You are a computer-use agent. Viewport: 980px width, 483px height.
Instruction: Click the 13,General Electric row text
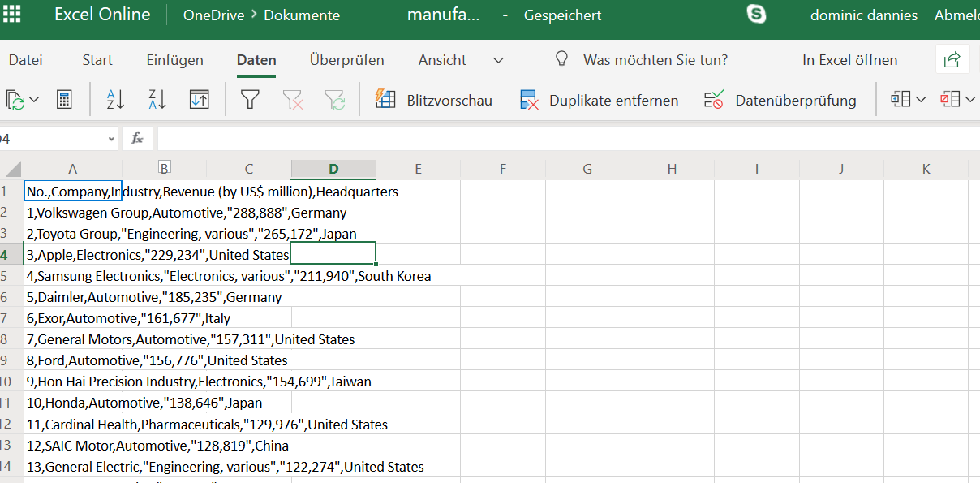[x=226, y=466]
